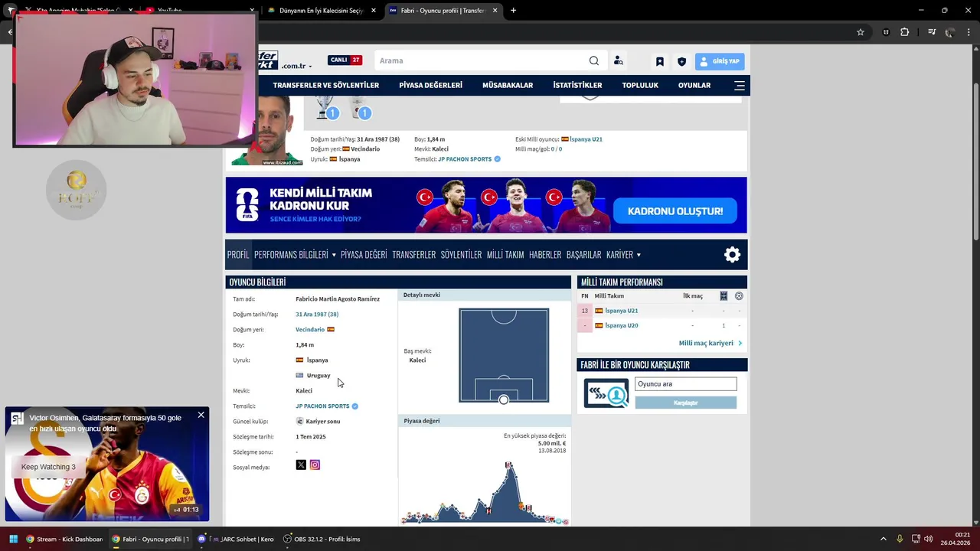Screen dimensions: 980x551
Task: Click the compare players icon
Action: [606, 393]
